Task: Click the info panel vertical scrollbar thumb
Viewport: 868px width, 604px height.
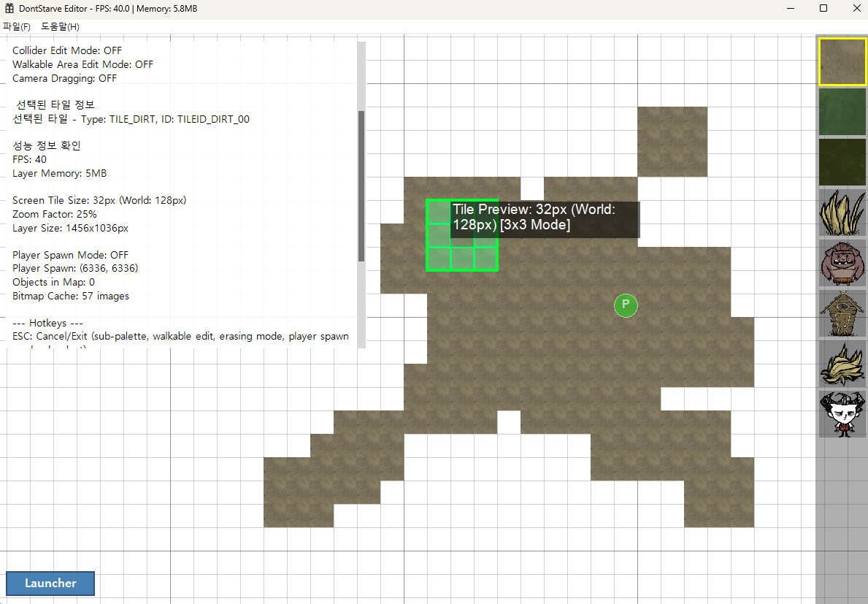Action: pos(361,186)
